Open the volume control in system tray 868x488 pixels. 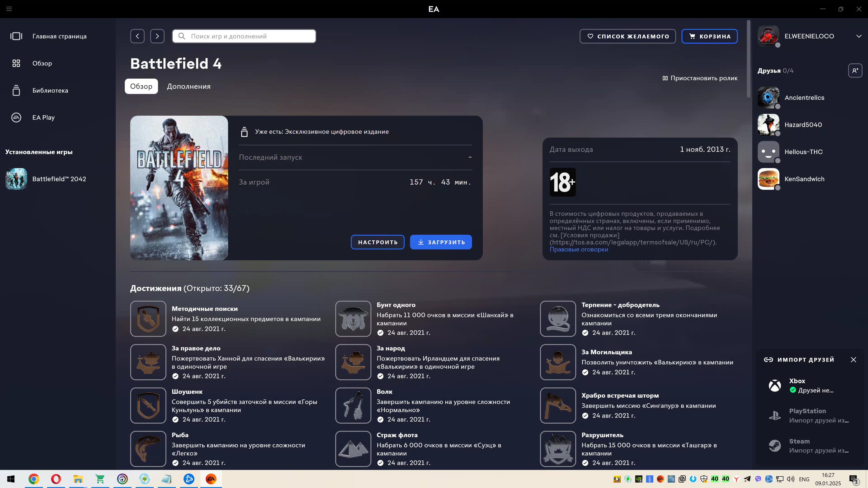(x=790, y=479)
